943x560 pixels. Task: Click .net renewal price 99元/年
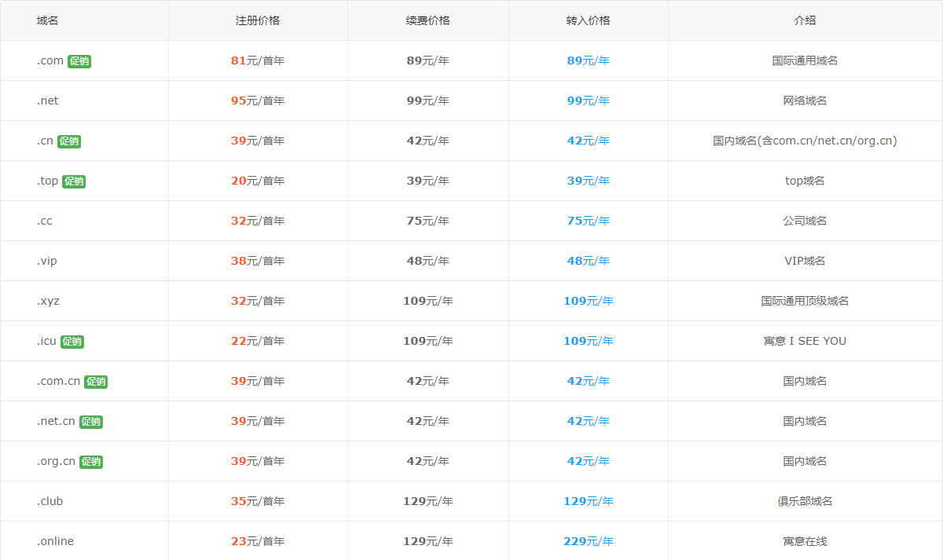[x=428, y=101]
